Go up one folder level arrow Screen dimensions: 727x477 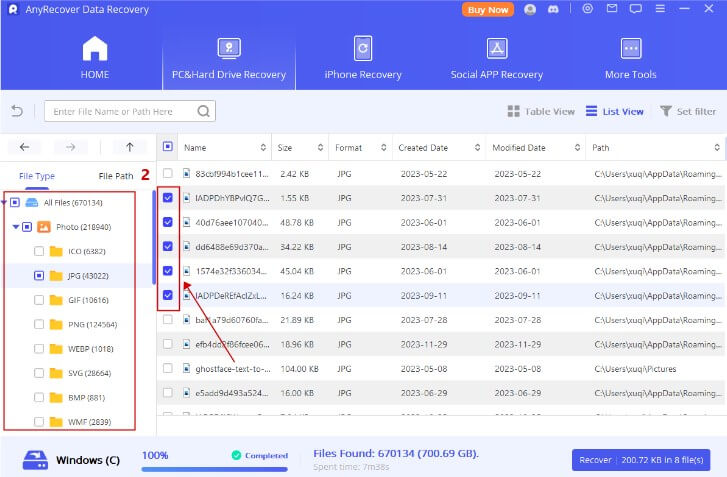coord(129,147)
